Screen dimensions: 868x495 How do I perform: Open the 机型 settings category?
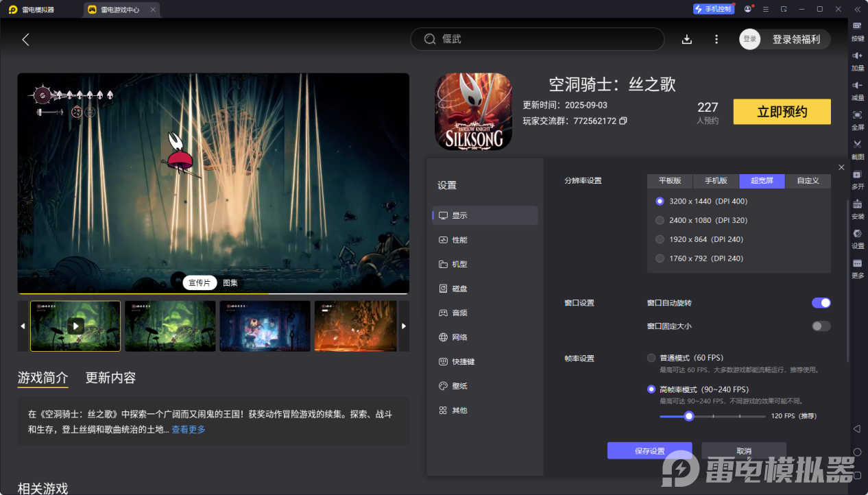pyautogui.click(x=485, y=264)
